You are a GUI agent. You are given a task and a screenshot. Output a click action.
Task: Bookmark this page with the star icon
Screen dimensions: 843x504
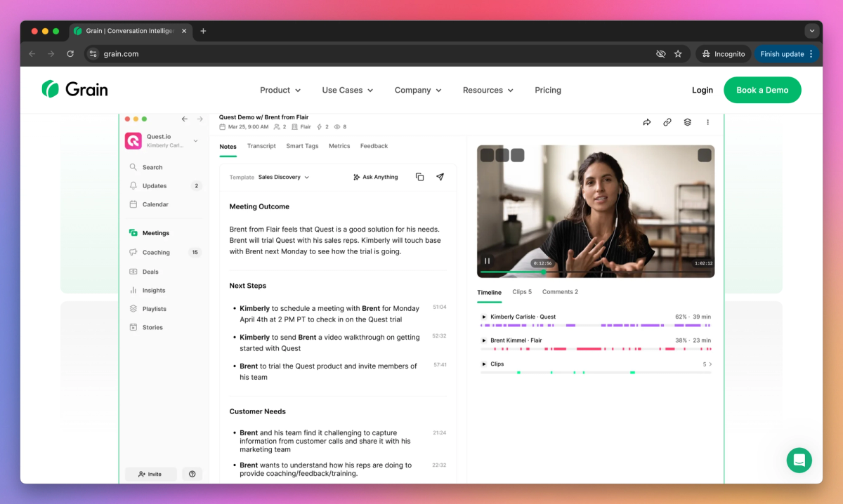[x=678, y=54]
